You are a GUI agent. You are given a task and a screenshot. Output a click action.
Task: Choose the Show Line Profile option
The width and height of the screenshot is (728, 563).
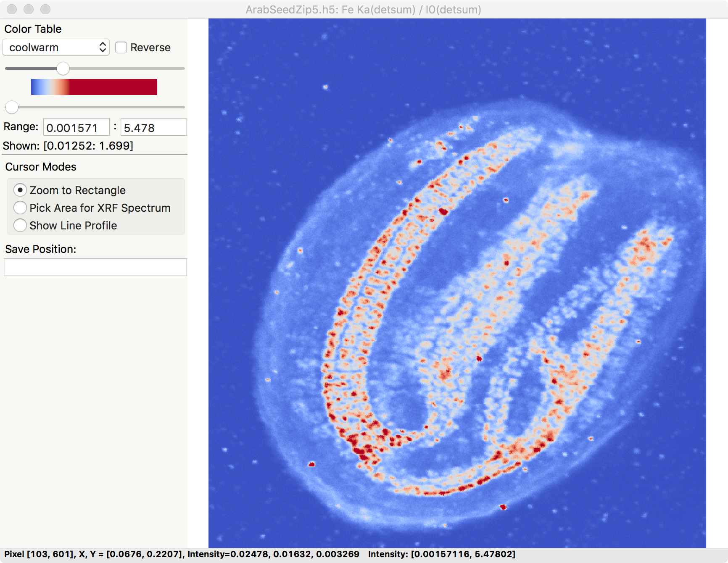tap(20, 226)
